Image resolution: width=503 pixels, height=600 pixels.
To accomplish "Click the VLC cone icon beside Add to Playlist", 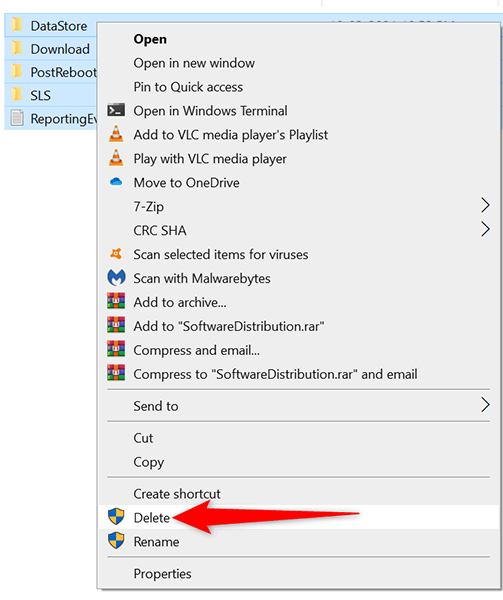I will 116,134.
